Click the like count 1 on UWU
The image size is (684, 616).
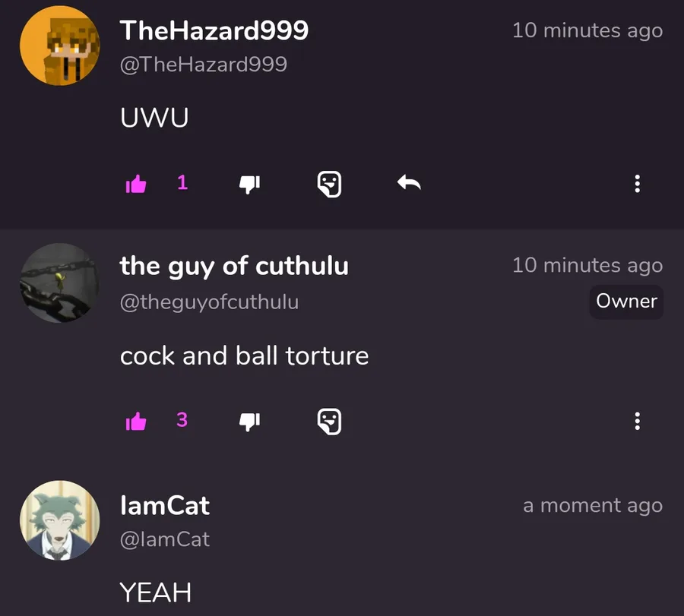[x=182, y=182]
